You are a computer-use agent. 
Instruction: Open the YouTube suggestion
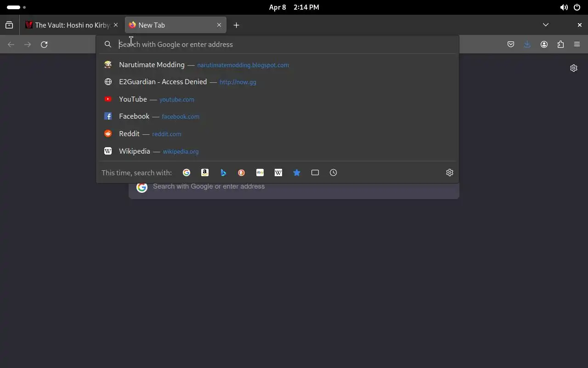click(277, 99)
